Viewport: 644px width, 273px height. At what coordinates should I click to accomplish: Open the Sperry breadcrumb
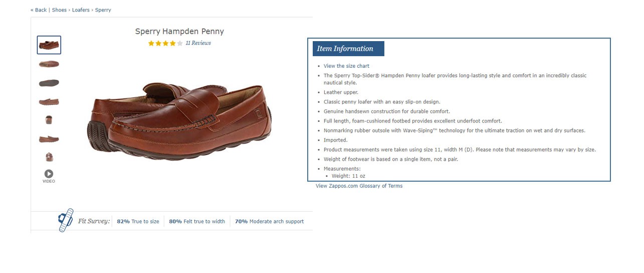(103, 10)
